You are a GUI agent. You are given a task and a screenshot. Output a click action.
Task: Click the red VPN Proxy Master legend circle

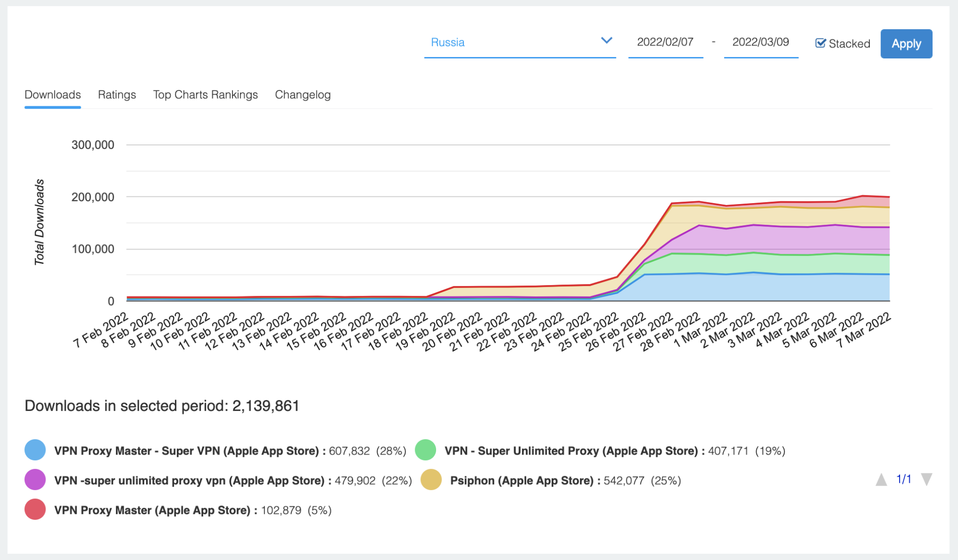pyautogui.click(x=35, y=510)
